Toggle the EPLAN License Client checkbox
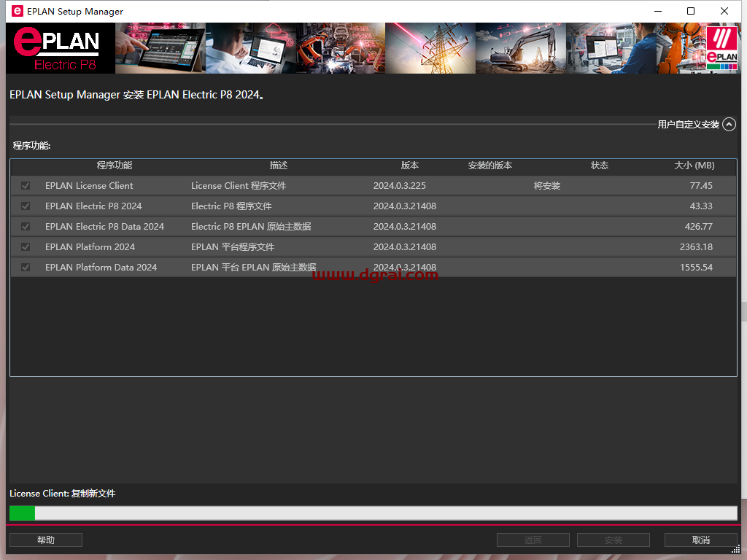This screenshot has height=560, width=747. [26, 186]
